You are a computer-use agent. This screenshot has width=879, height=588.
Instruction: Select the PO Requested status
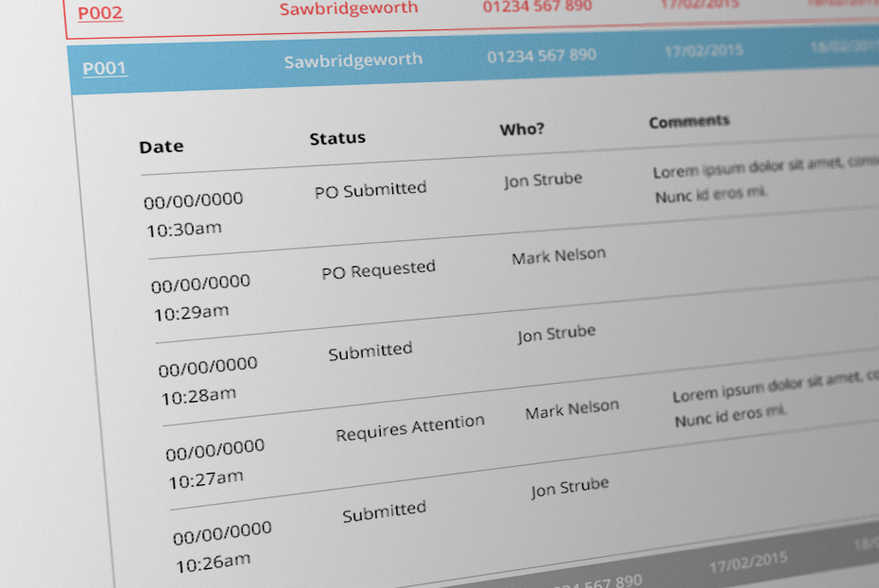(378, 269)
